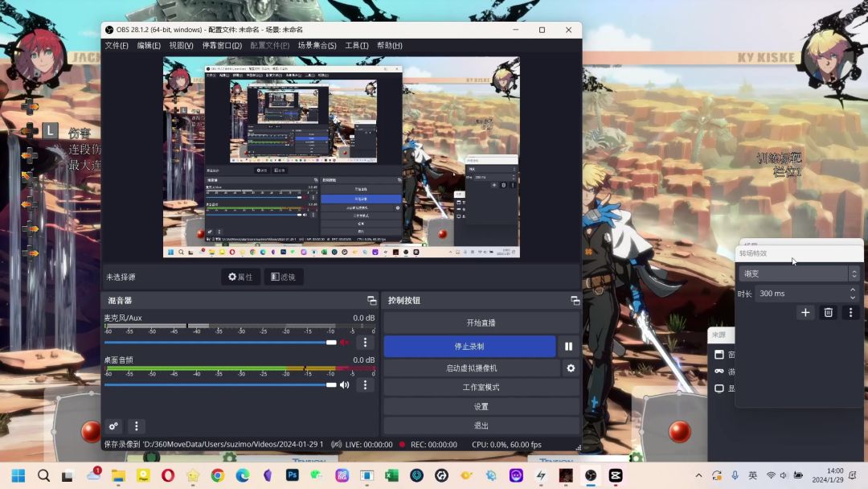
Task: Pop out the 控制按钮 dock panel
Action: click(x=575, y=300)
